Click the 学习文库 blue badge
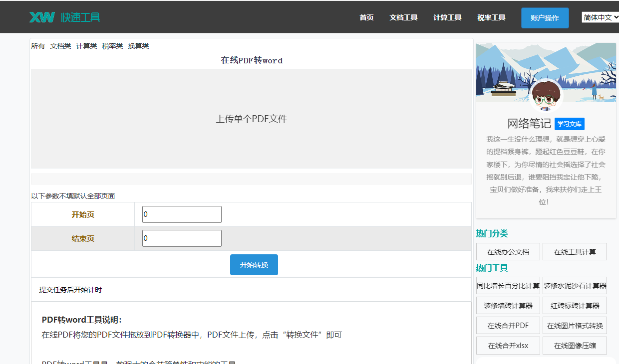The height and width of the screenshot is (364, 619). coord(569,124)
